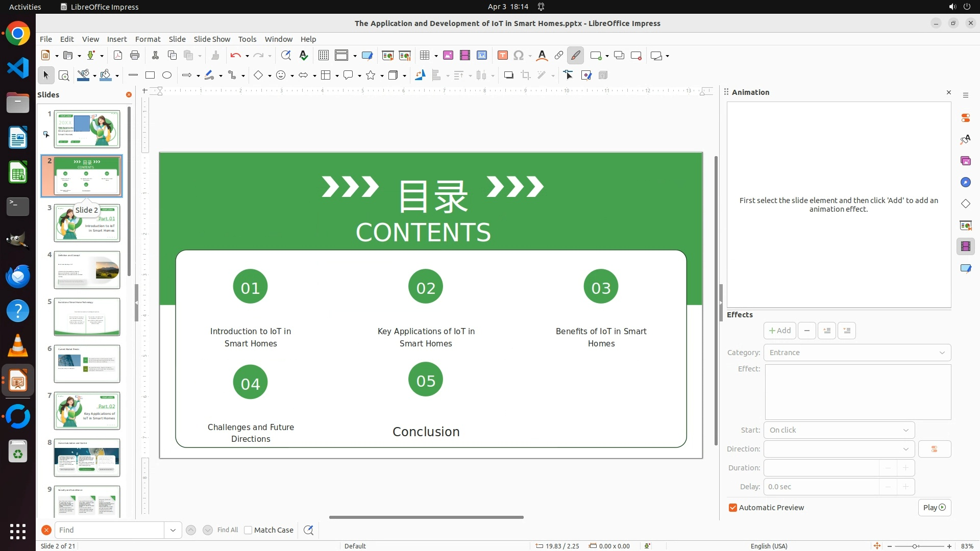The width and height of the screenshot is (980, 551).
Task: Expand the Category Entrance dropdown
Action: click(857, 353)
